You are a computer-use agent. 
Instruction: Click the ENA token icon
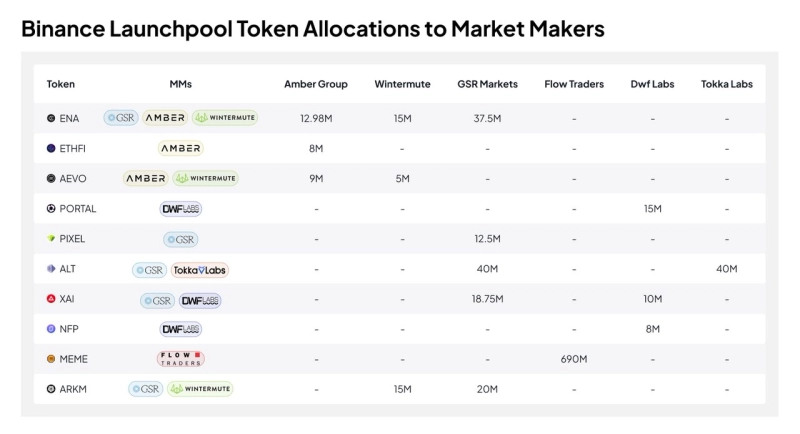[x=51, y=118]
